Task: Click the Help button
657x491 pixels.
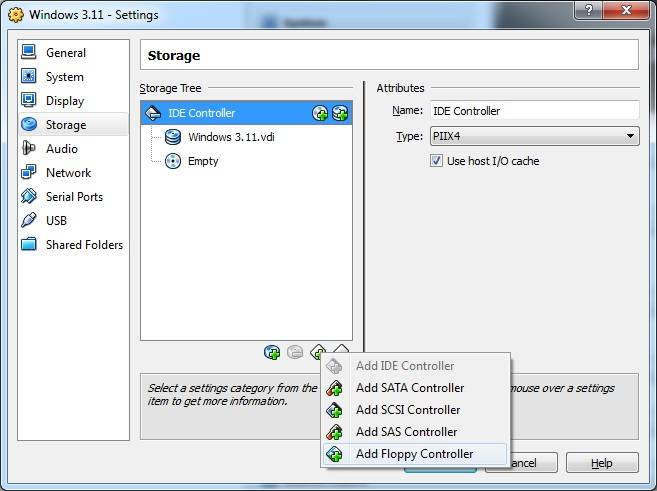Action: click(601, 463)
